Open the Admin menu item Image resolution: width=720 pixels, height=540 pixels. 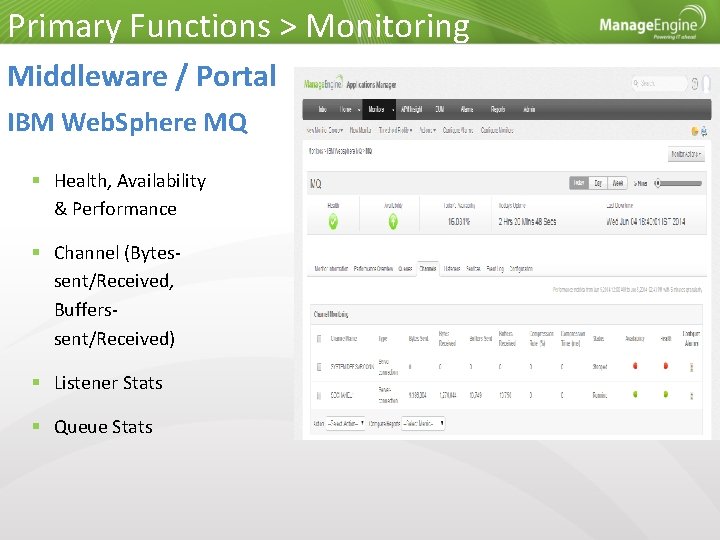pyautogui.click(x=529, y=109)
